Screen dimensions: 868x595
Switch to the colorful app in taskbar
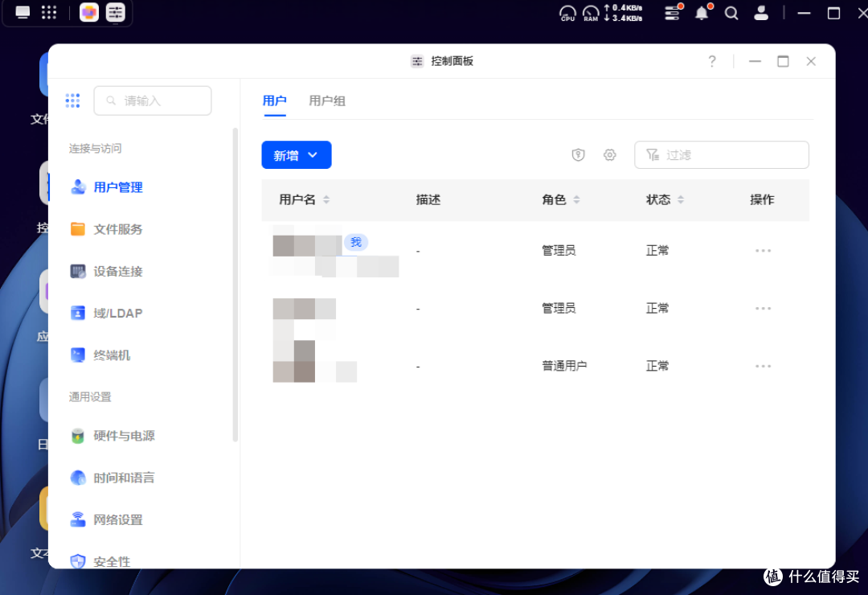point(89,12)
